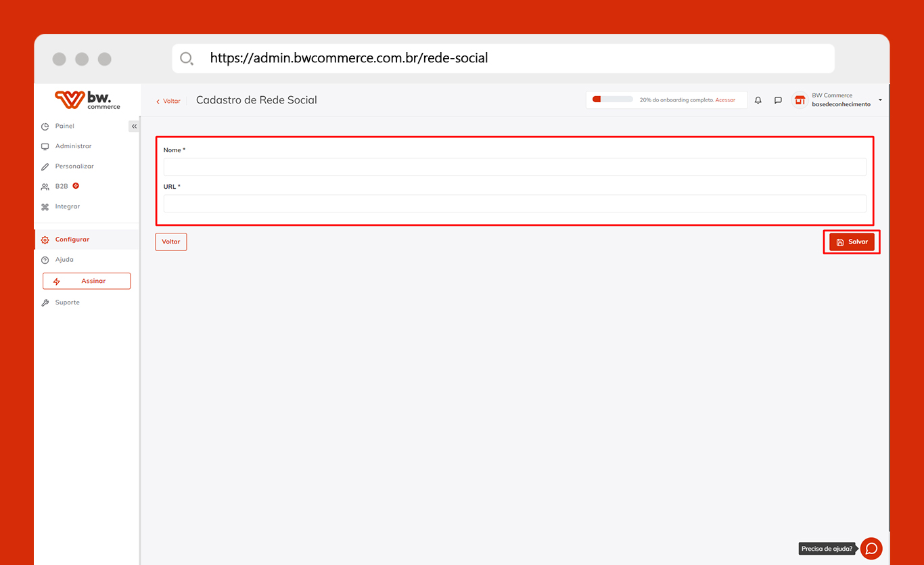Click the Assinar button
Image resolution: width=924 pixels, height=565 pixels.
tap(87, 281)
